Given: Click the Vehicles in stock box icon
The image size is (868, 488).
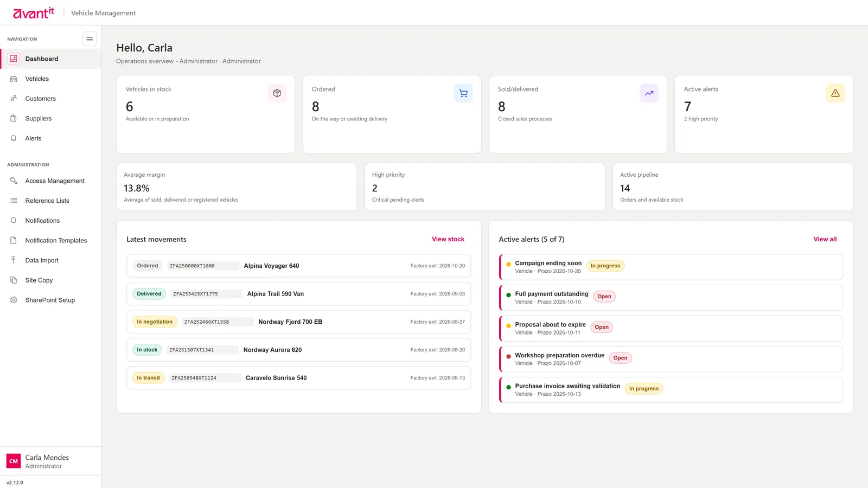Looking at the screenshot, I should [277, 93].
